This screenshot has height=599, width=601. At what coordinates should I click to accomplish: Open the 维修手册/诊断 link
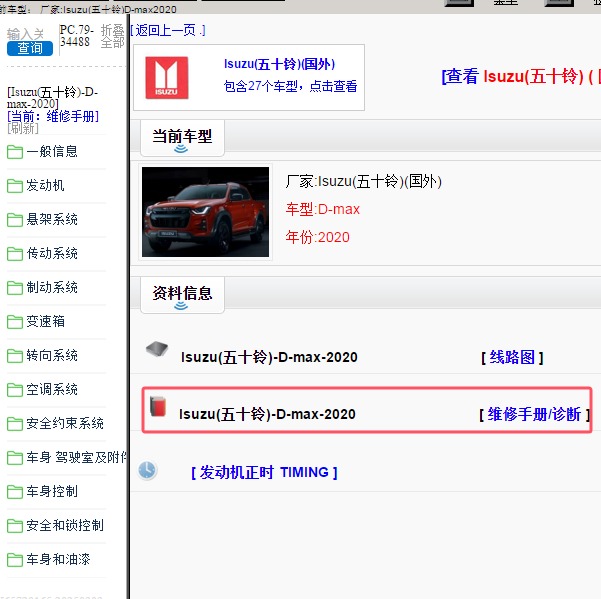point(534,414)
